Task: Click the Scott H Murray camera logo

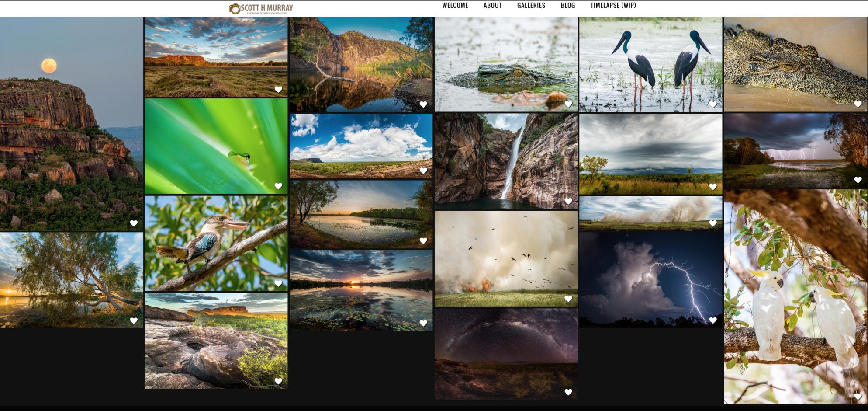Action: (261, 9)
